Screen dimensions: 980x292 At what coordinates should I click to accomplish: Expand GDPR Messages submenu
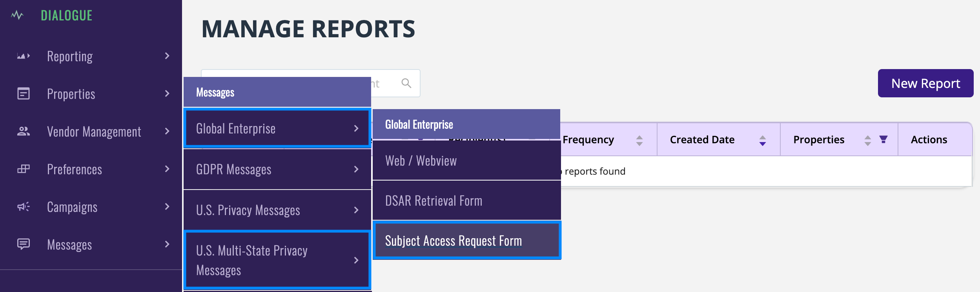(x=355, y=169)
